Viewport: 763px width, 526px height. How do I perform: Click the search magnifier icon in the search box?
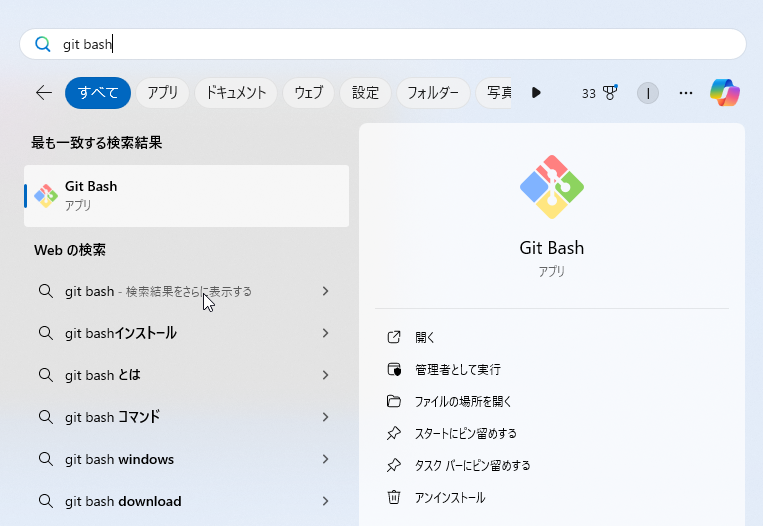tap(43, 44)
